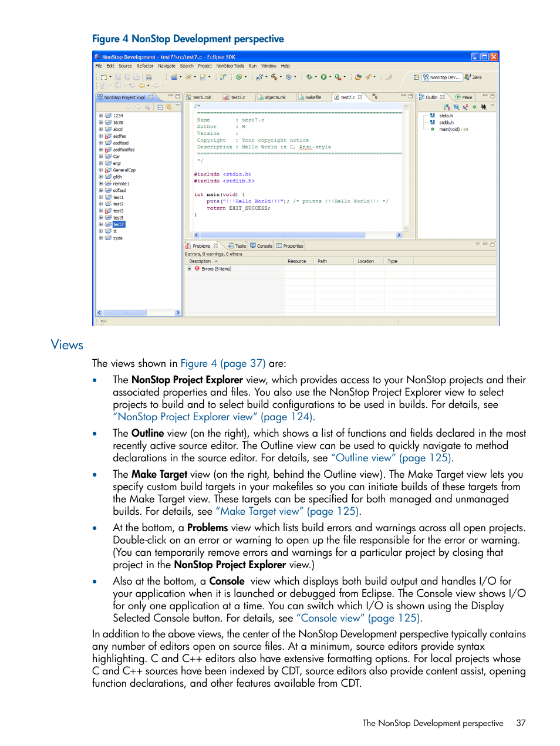Toggle Hide Fields icon in Outline view
This screenshot has height=746, width=560.
click(x=456, y=107)
